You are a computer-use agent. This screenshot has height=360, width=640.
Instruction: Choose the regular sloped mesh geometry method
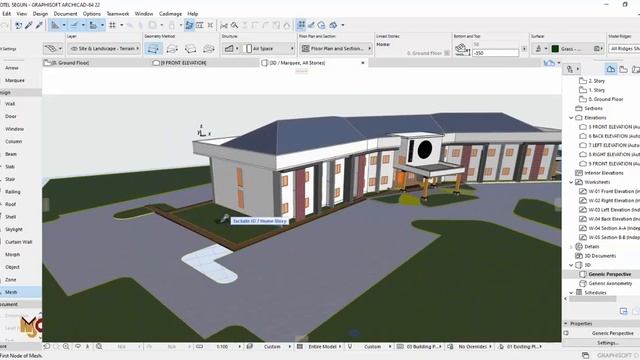(x=209, y=49)
